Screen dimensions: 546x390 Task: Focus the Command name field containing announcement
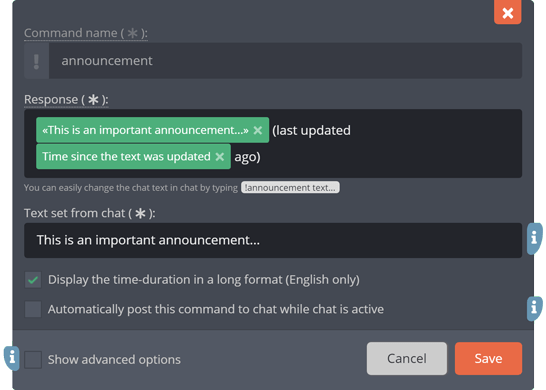pyautogui.click(x=285, y=61)
